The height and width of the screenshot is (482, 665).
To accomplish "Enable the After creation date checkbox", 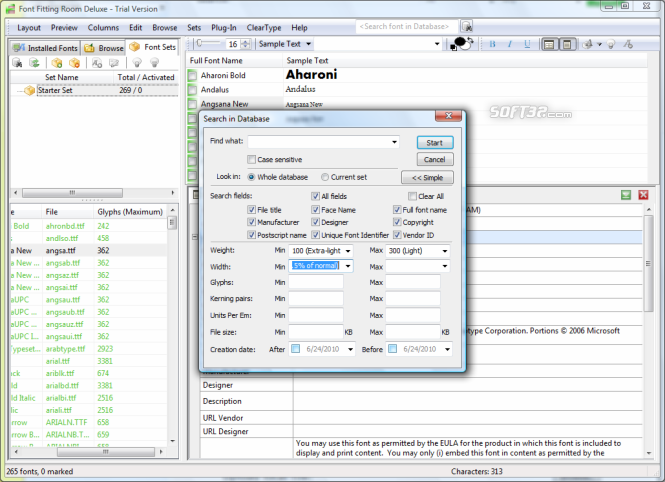I will tap(296, 349).
